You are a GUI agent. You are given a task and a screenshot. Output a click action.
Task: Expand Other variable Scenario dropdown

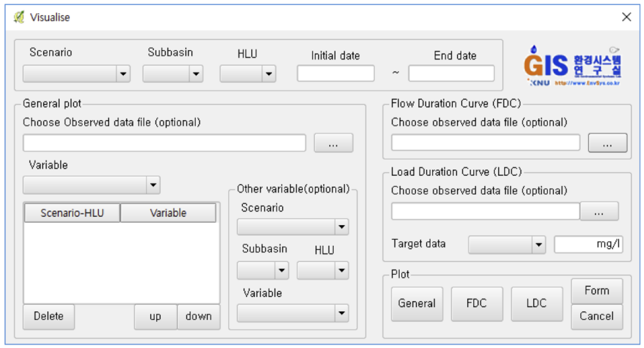(x=293, y=227)
